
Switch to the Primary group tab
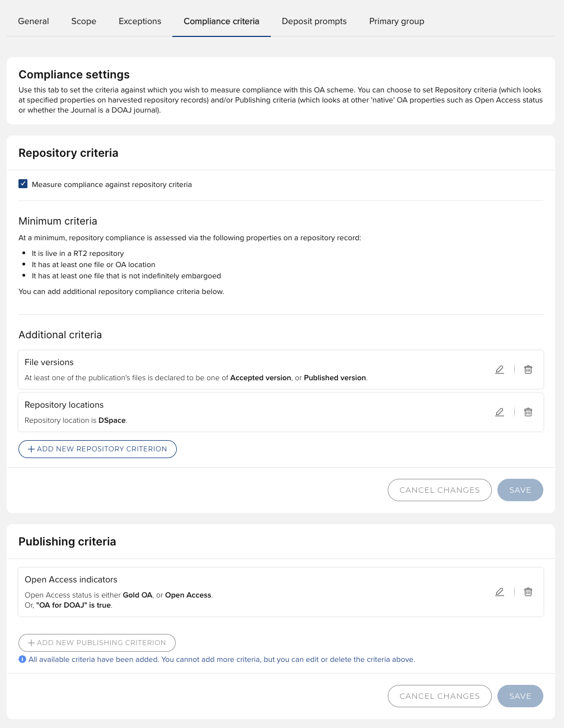397,21
